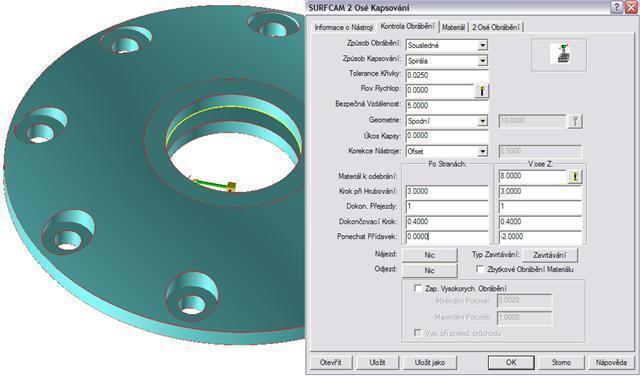The width and height of the screenshot is (640, 376).
Task: Switch to the Informace o Nástroji tab
Action: [x=344, y=27]
